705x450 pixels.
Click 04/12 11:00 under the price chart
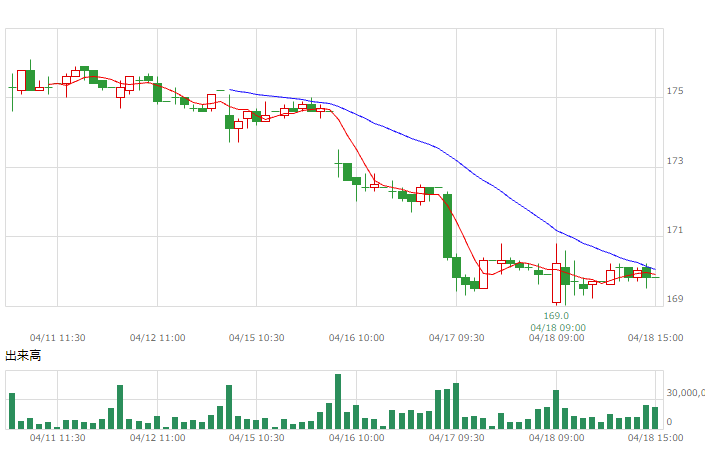coord(157,338)
